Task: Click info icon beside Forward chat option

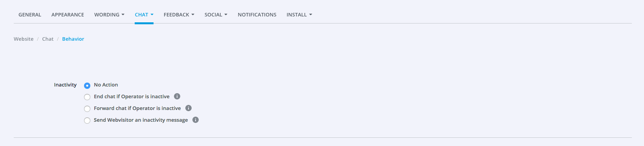Action: tap(188, 108)
